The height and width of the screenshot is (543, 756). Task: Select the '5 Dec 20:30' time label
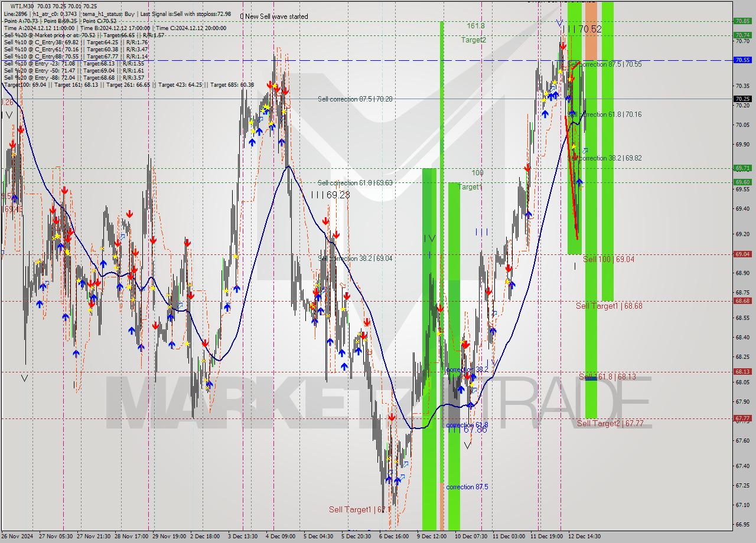[x=356, y=537]
